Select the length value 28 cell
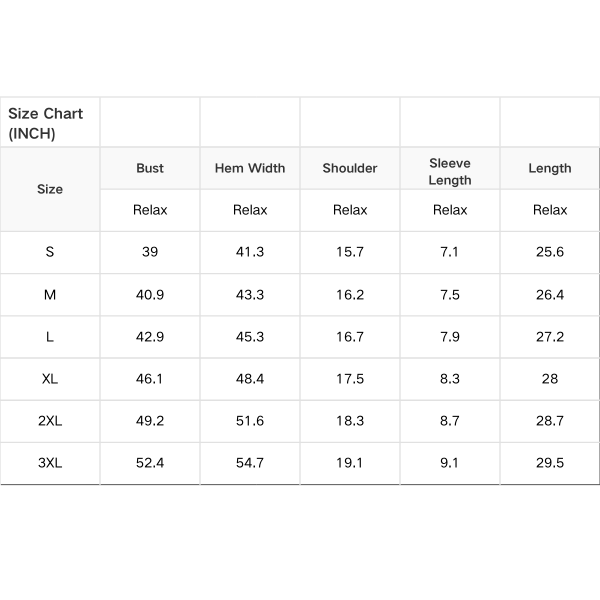The width and height of the screenshot is (600, 600). [x=550, y=379]
